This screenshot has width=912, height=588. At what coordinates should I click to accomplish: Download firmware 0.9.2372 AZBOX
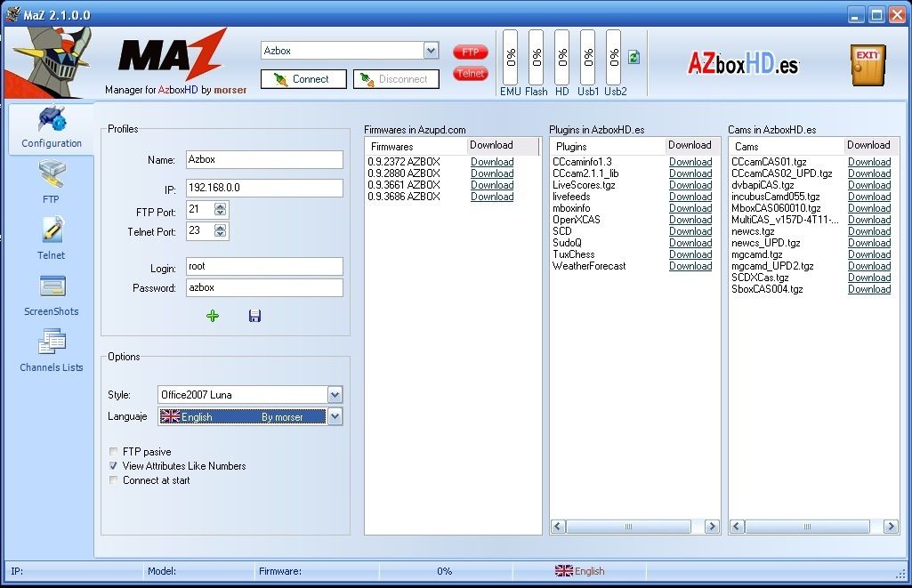[492, 162]
